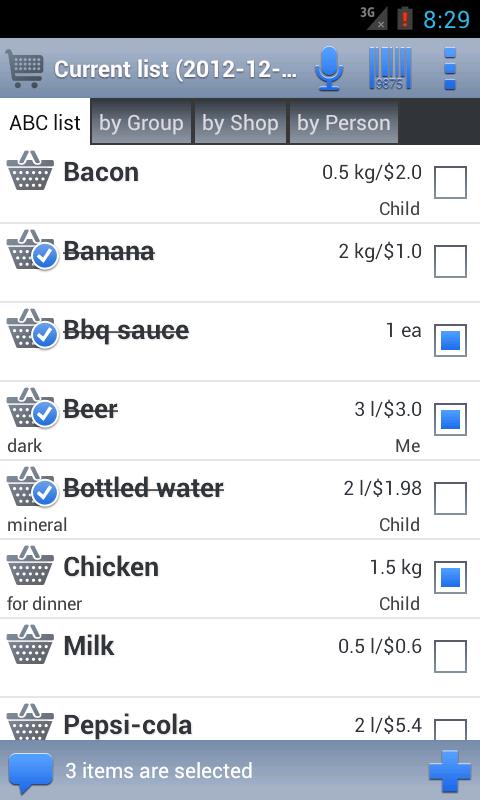The width and height of the screenshot is (480, 800).
Task: Tick the Bottled water checkbox
Action: point(450,498)
